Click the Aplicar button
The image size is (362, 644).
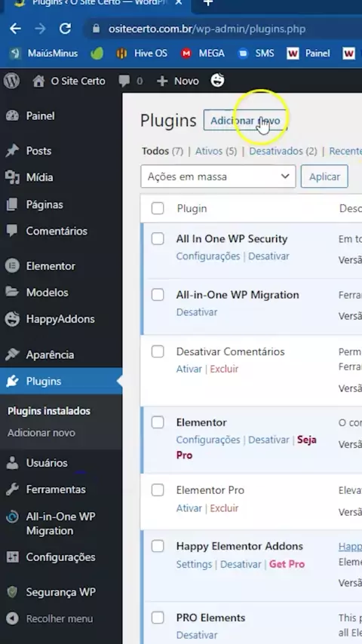tap(324, 176)
